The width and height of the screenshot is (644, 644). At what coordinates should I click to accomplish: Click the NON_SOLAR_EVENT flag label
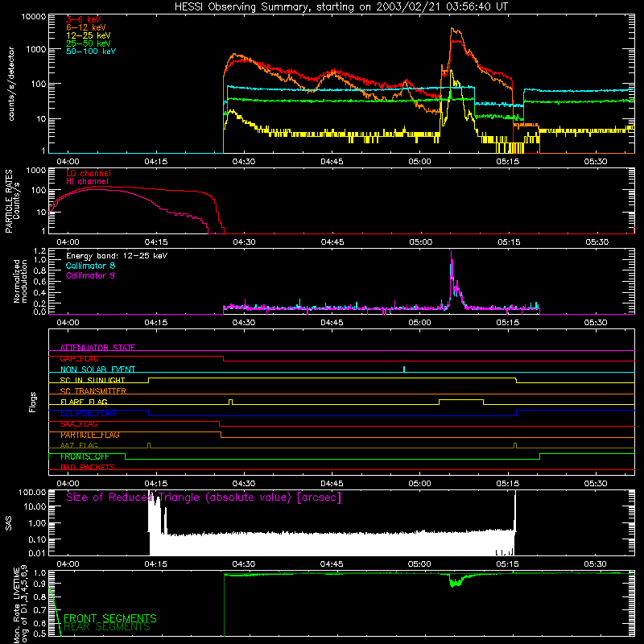(97, 369)
